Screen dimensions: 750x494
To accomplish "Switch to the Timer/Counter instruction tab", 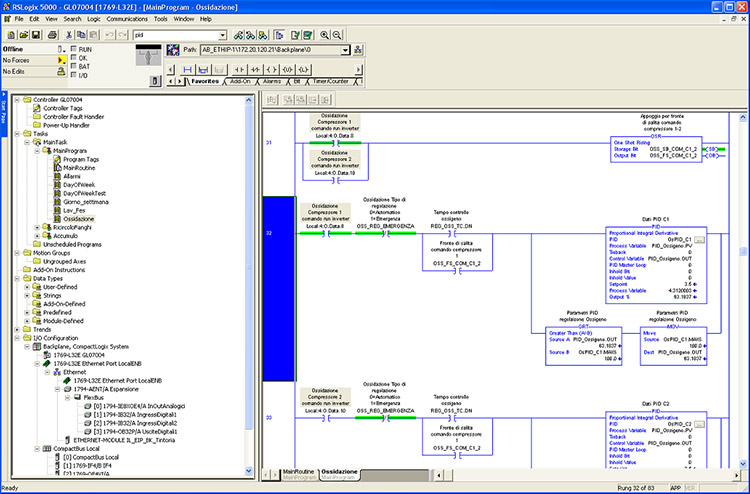I will click(x=331, y=82).
